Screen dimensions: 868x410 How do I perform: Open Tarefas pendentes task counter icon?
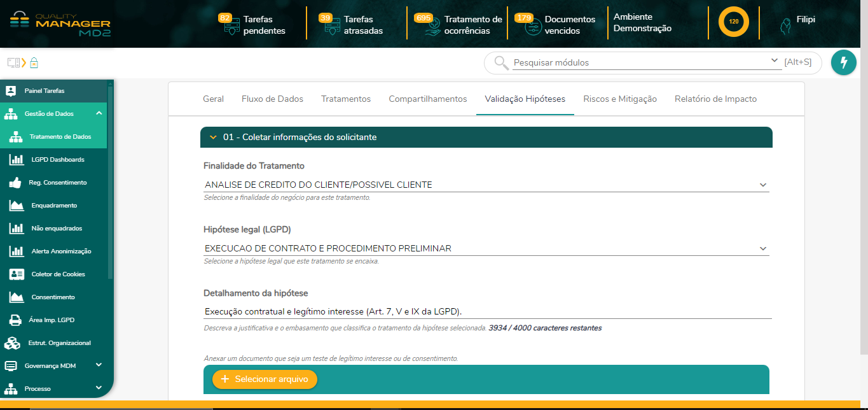click(x=232, y=28)
